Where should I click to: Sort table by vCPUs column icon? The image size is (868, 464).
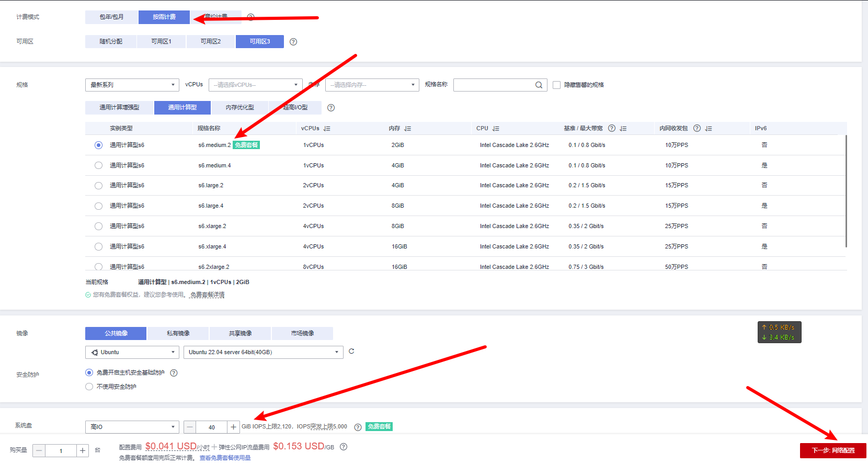coord(327,129)
